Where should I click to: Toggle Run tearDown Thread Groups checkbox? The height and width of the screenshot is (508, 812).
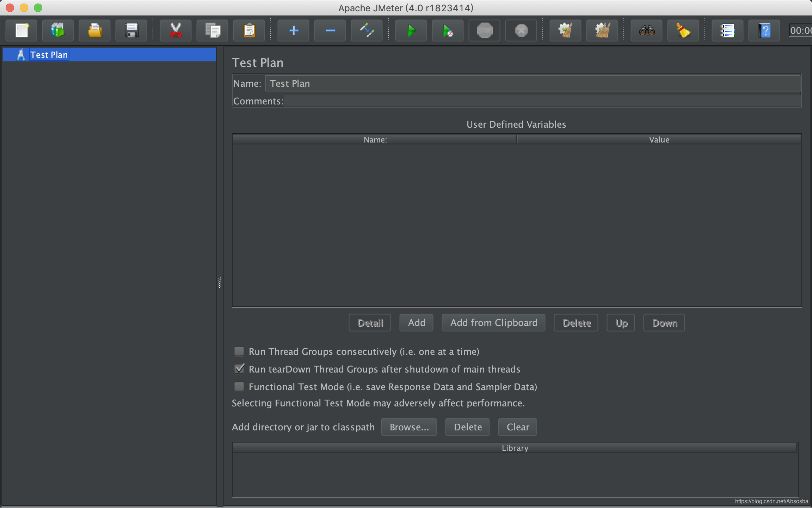pyautogui.click(x=239, y=369)
